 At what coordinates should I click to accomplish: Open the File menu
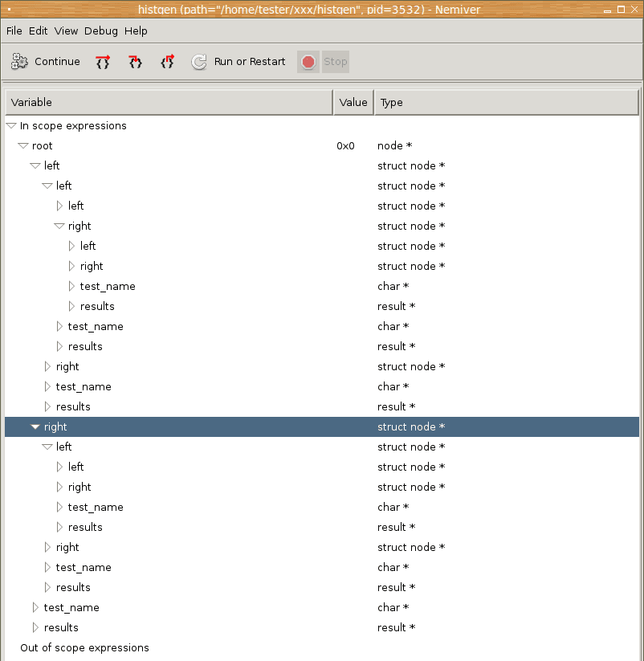tap(14, 31)
